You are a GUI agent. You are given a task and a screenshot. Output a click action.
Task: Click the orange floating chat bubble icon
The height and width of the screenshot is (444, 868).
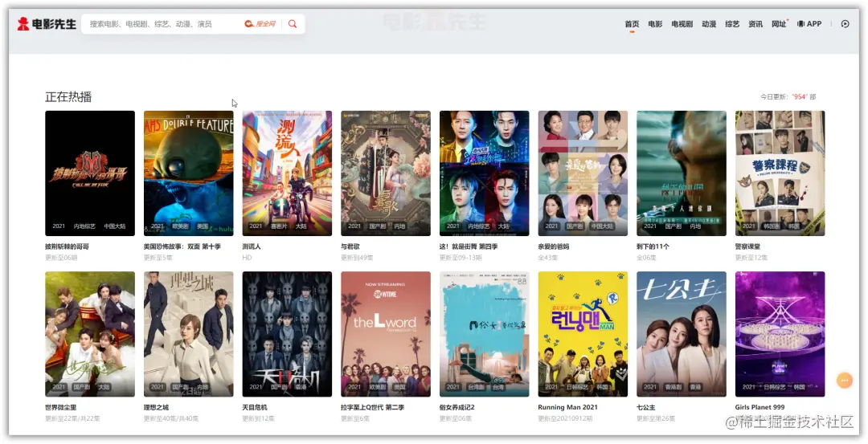[x=844, y=381]
